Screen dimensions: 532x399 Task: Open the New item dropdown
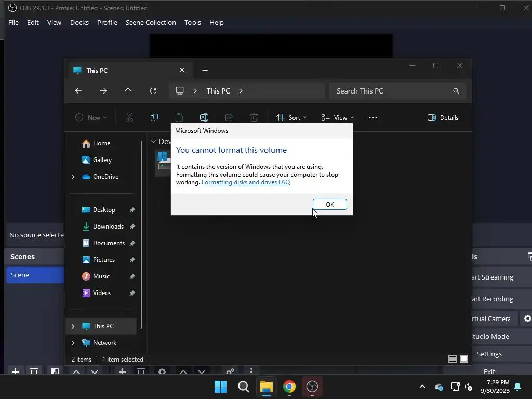point(91,118)
